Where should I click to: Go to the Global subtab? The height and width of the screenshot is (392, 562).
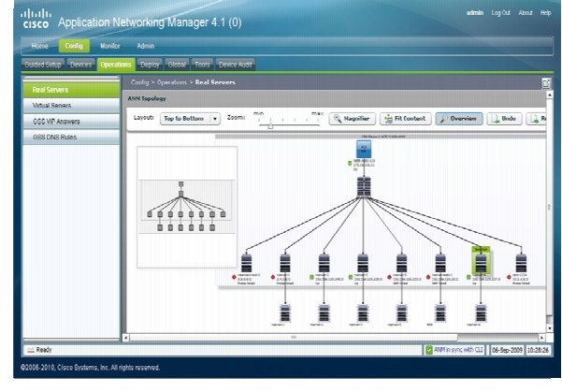177,65
